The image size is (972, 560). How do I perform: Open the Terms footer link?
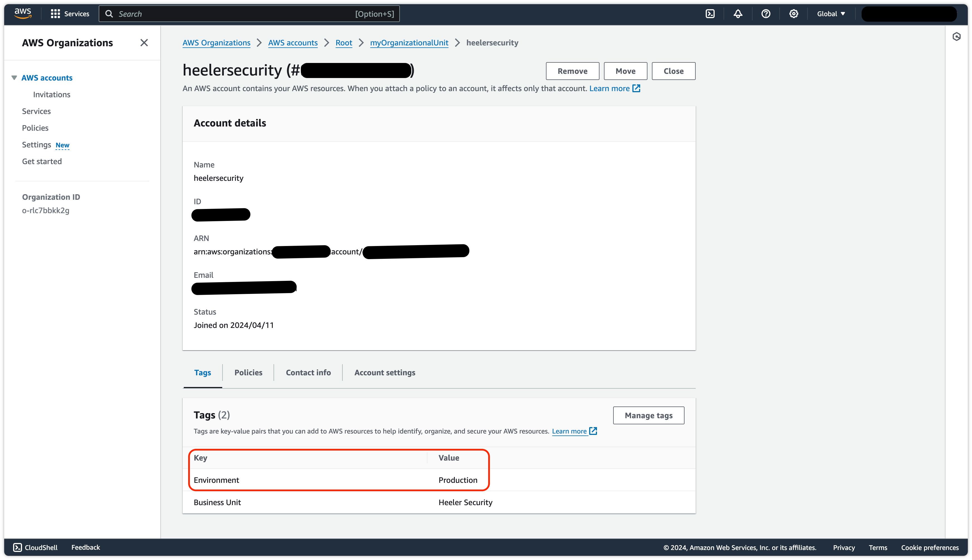(878, 547)
